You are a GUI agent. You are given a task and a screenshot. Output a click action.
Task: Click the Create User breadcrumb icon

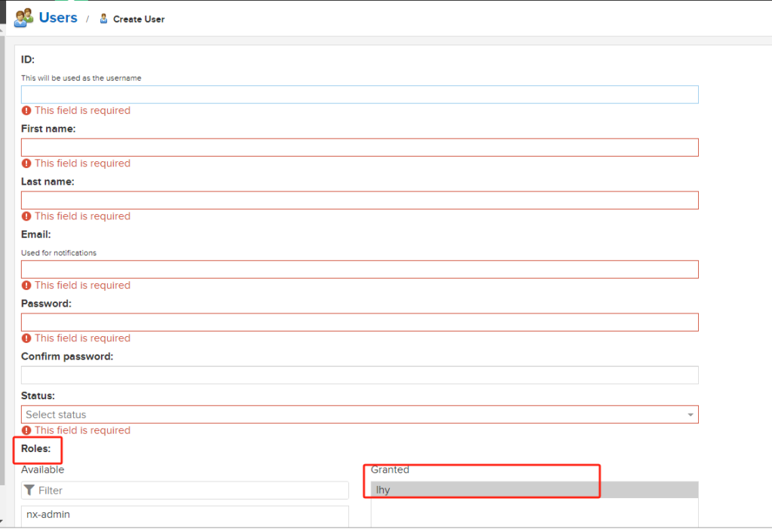click(x=104, y=19)
